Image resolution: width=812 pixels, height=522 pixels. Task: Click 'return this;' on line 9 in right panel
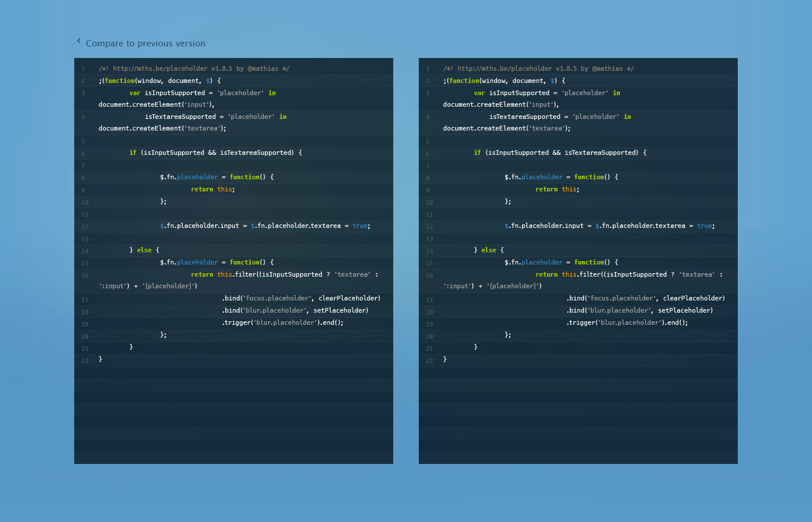557,189
